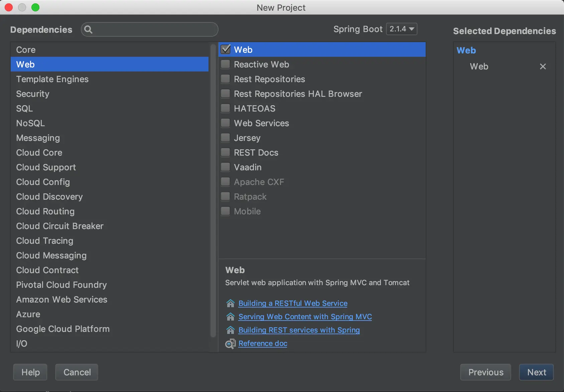Image resolution: width=564 pixels, height=392 pixels.
Task: Select the Cloud Routing category
Action: pos(110,211)
